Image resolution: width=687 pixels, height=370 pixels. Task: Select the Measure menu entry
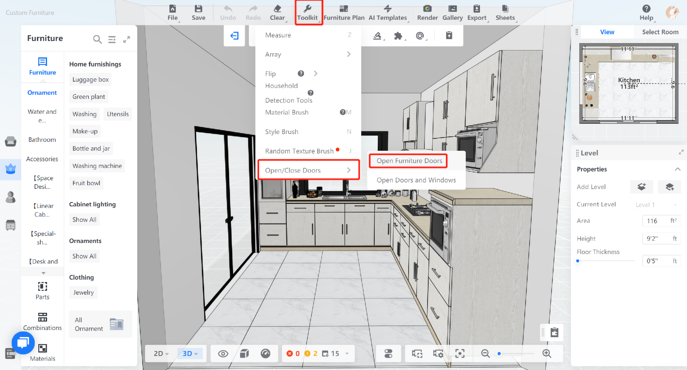click(x=308, y=35)
